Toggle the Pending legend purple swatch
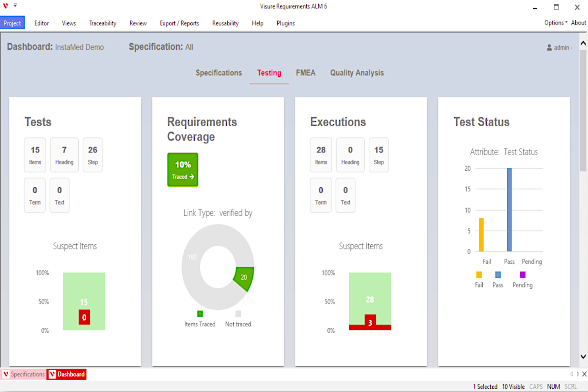588x392 pixels. coord(522,275)
